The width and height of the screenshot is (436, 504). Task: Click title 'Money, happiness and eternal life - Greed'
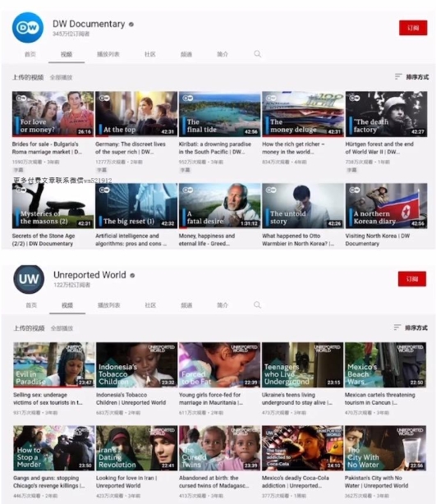pyautogui.click(x=207, y=240)
